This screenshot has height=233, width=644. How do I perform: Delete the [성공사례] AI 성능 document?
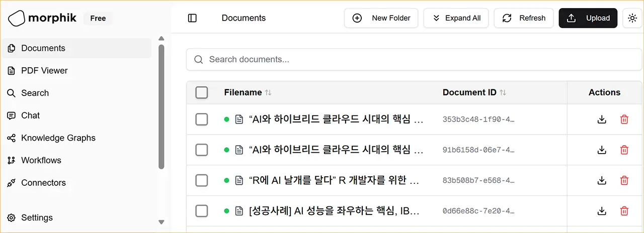[624, 211]
